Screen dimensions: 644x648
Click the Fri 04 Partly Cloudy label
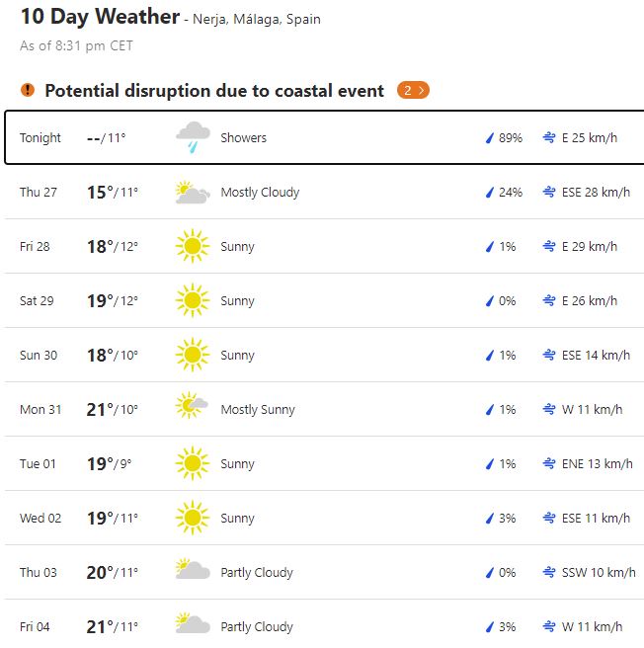(257, 626)
